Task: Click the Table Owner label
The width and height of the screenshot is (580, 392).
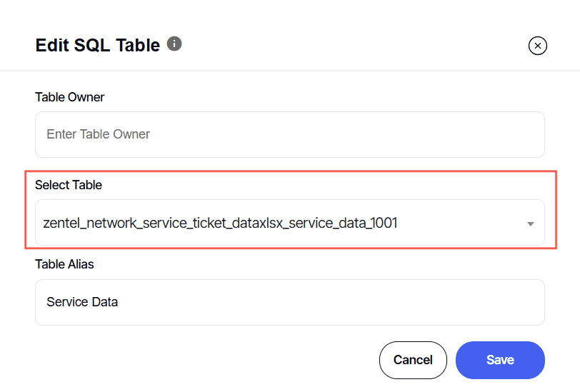Action: tap(70, 97)
